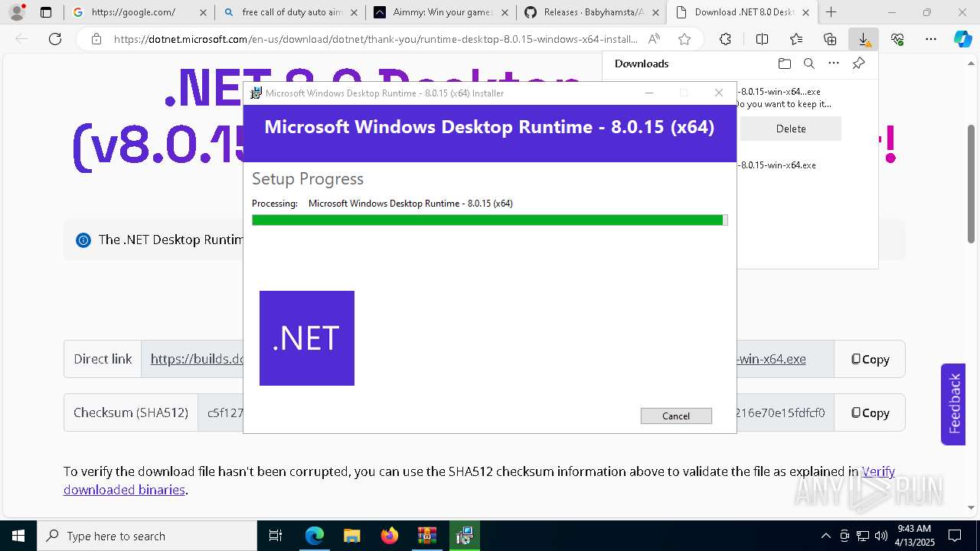Click second 8.0.15-win-x64.exe download entry
Screen dimensions: 980x551
(x=777, y=165)
